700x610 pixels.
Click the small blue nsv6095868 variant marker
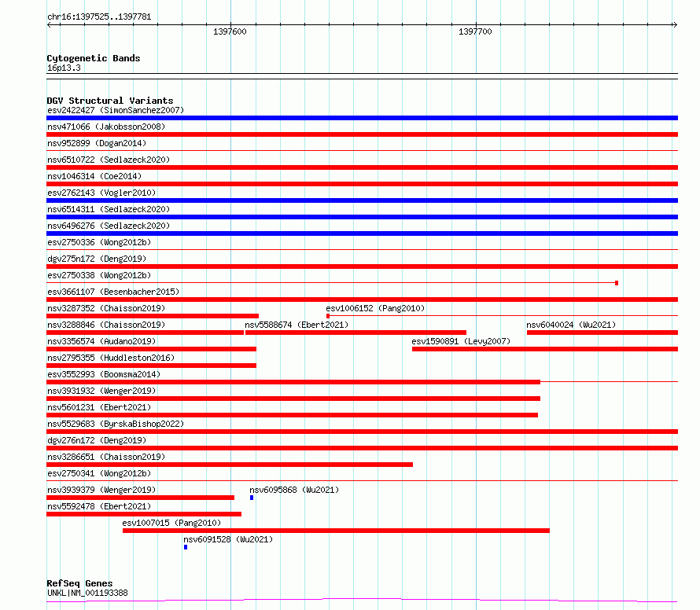click(x=252, y=498)
